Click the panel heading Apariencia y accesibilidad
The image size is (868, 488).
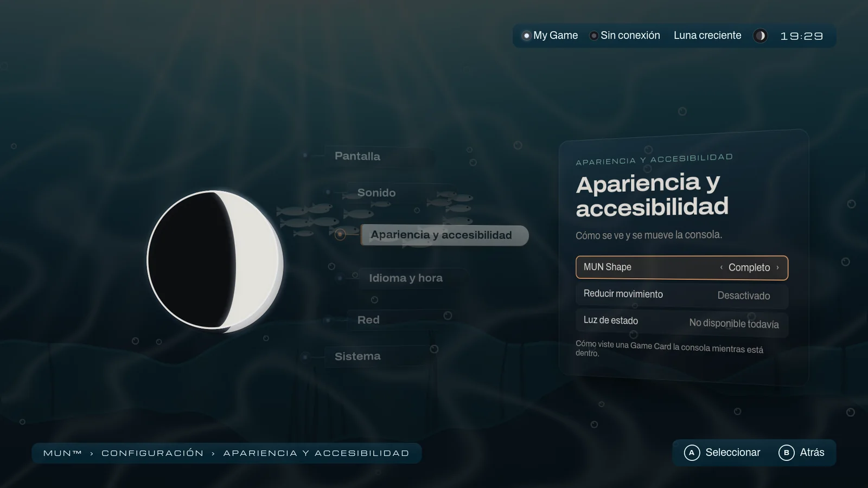(652, 195)
